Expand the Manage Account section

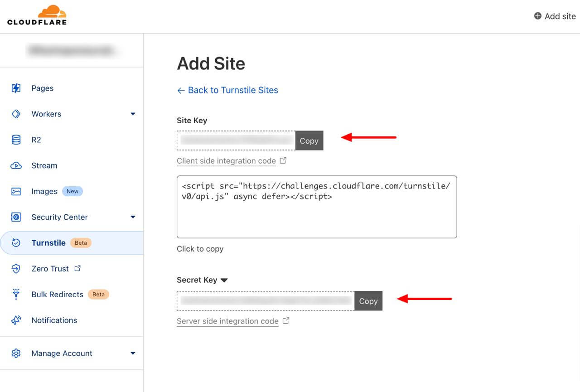click(133, 353)
